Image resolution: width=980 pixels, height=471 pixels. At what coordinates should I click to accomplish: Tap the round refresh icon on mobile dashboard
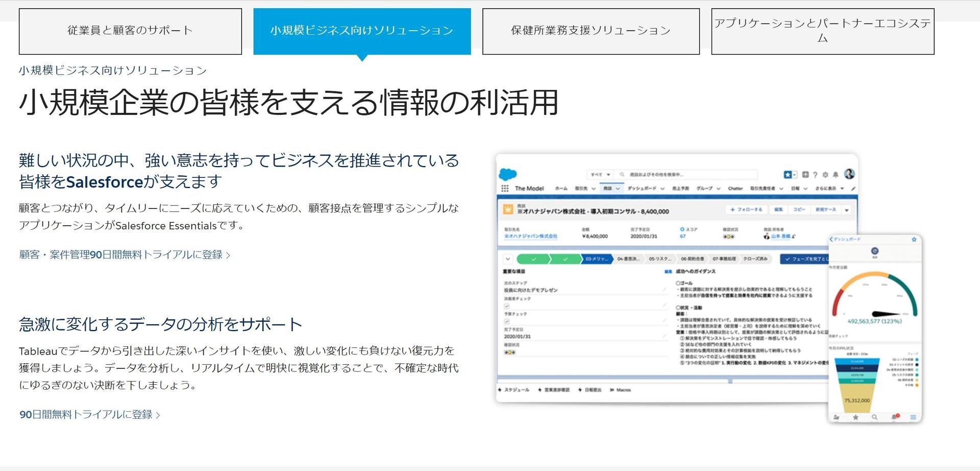point(875,251)
